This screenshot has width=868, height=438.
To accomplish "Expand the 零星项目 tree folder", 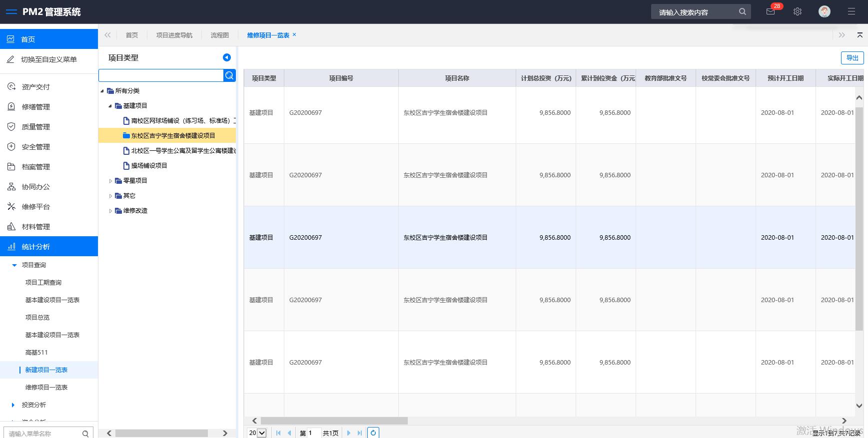I will (x=110, y=181).
